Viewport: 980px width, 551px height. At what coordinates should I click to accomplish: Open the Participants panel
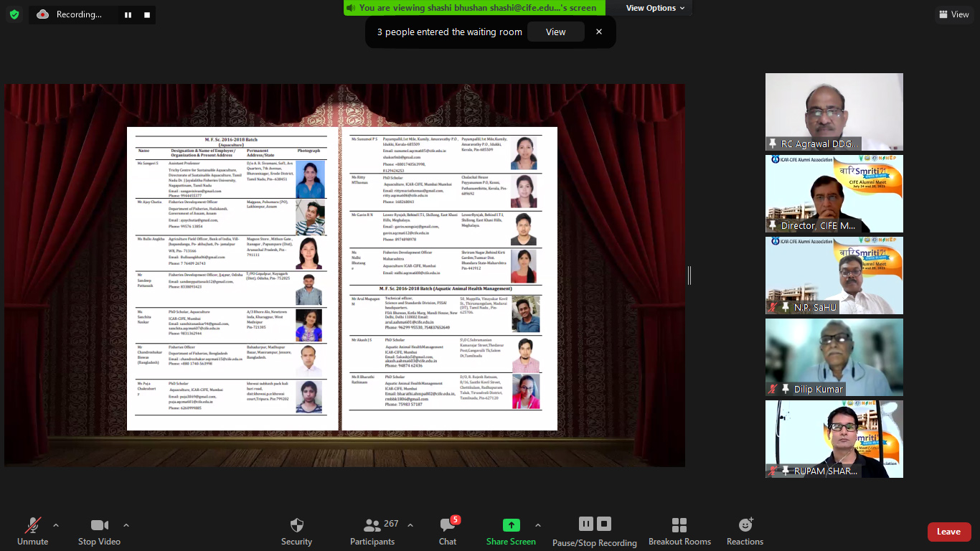click(372, 530)
